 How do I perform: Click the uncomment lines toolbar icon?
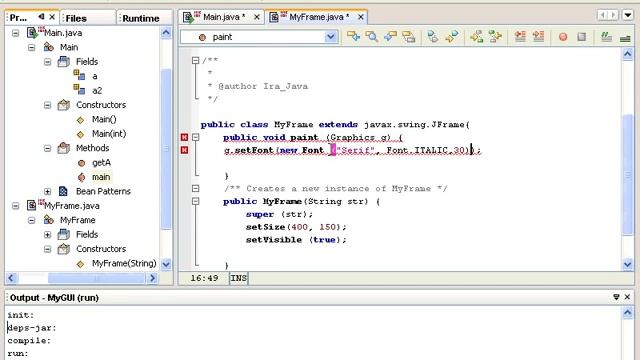(625, 38)
